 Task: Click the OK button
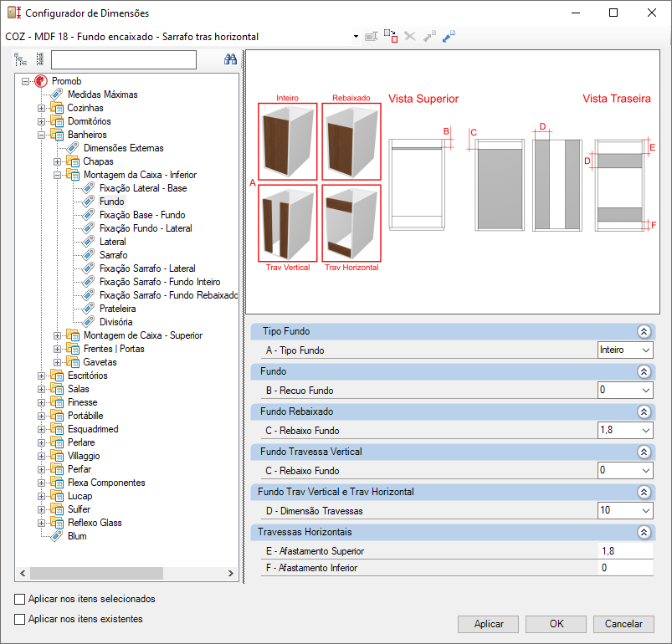click(x=557, y=624)
